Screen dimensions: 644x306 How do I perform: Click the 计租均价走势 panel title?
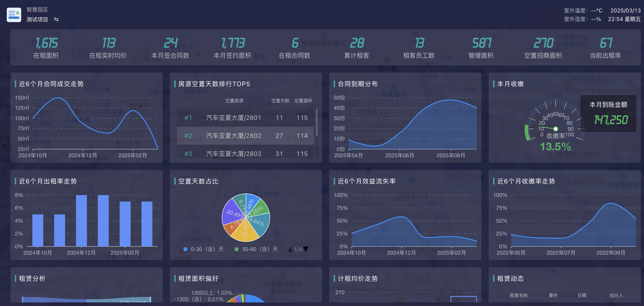click(x=358, y=279)
